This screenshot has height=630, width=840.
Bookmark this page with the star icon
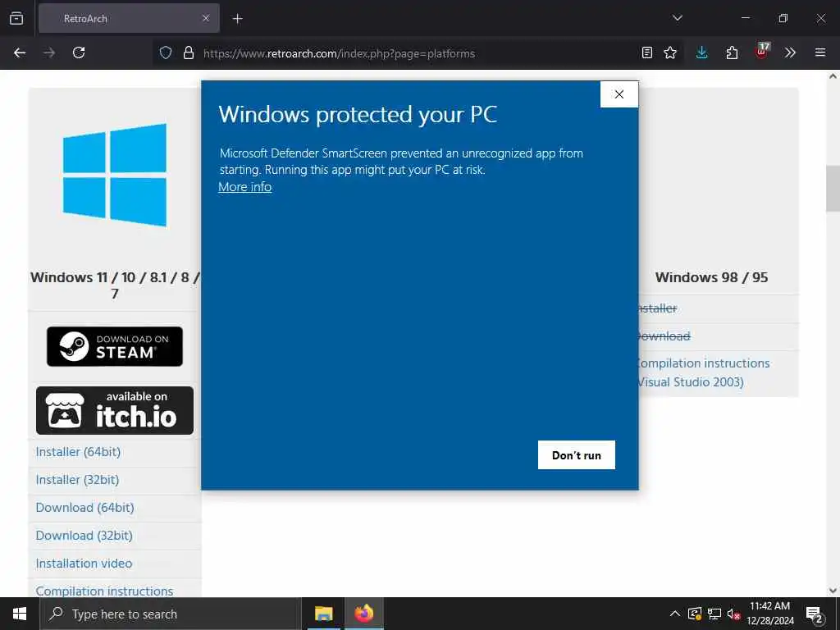[670, 52]
